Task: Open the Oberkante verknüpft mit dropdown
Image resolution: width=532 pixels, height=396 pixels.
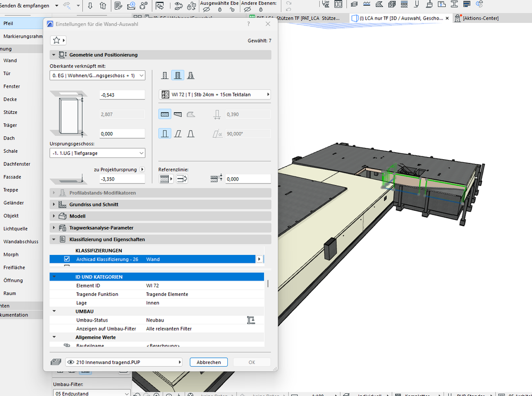Action: (97, 76)
